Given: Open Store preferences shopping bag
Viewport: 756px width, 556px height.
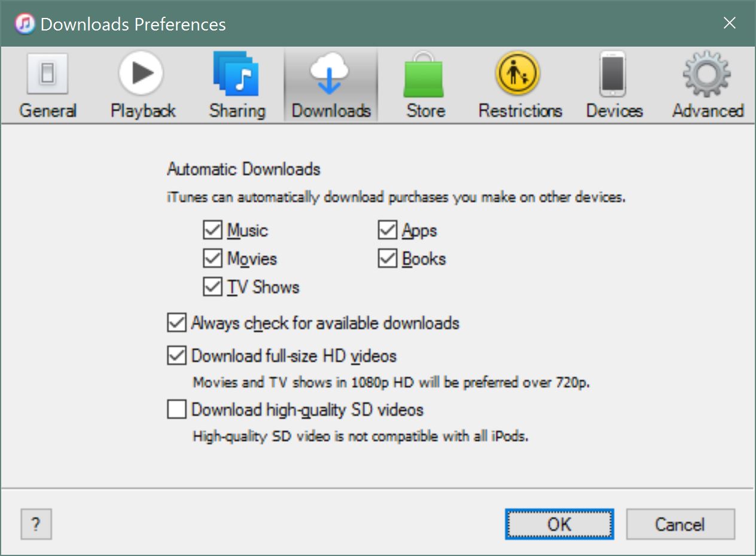Looking at the screenshot, I should click(425, 85).
